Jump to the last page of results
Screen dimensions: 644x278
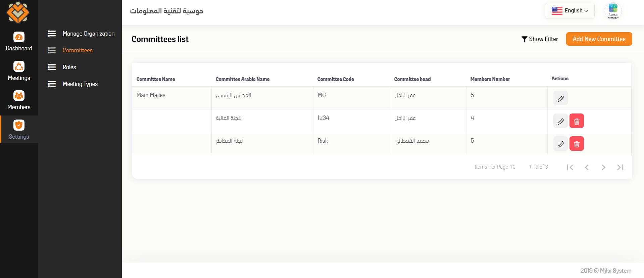[x=620, y=167]
